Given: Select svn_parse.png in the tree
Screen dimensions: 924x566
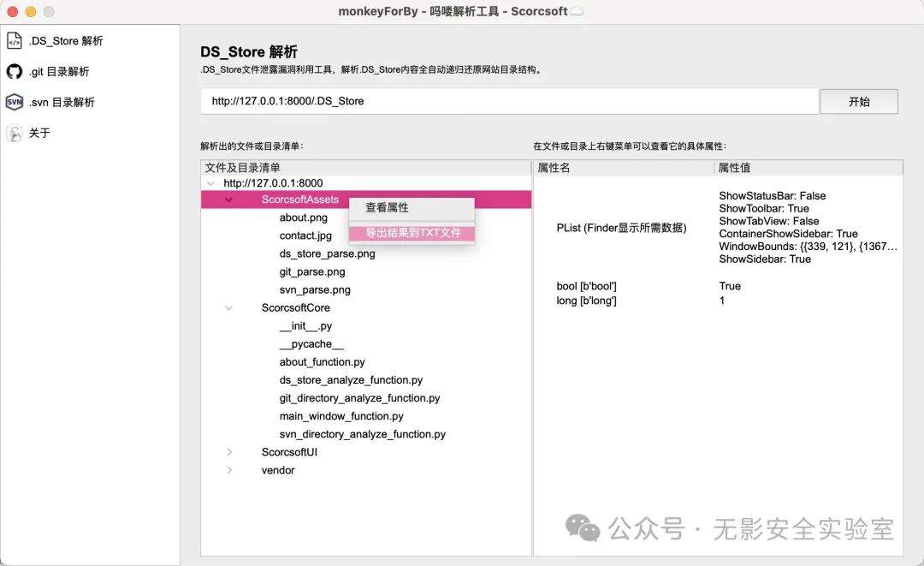Looking at the screenshot, I should [315, 290].
